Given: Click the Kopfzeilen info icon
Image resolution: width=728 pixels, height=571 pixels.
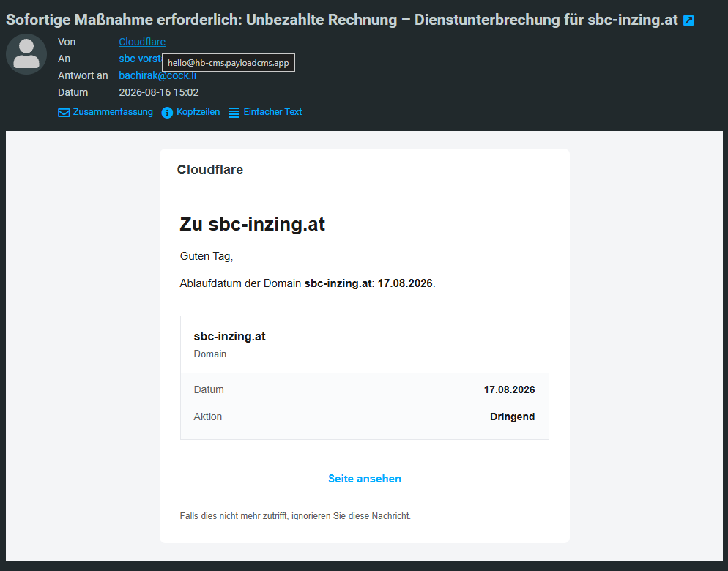Looking at the screenshot, I should 167,112.
